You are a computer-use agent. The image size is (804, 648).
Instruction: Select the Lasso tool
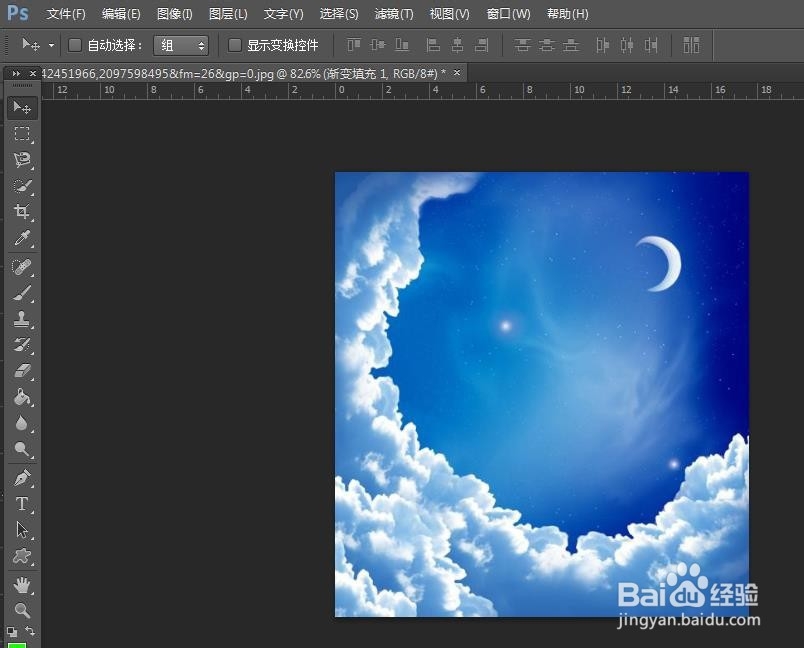22,160
